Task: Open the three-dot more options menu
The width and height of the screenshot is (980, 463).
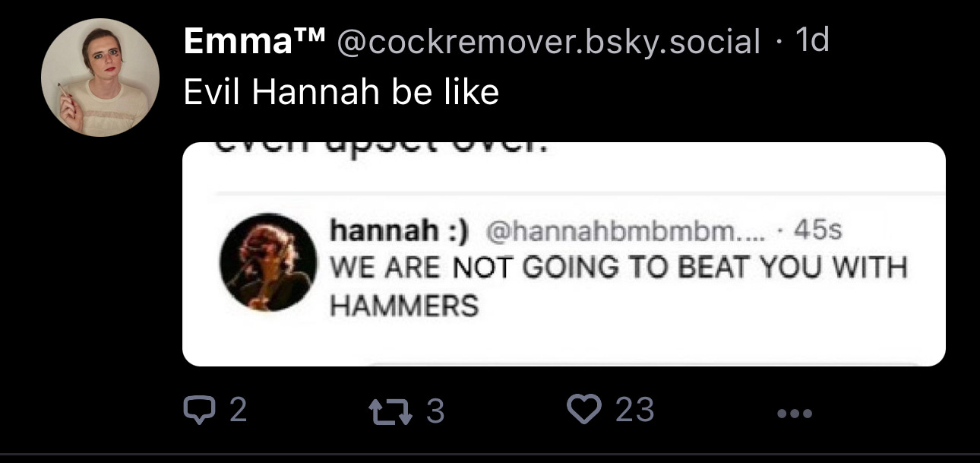Action: click(x=795, y=414)
